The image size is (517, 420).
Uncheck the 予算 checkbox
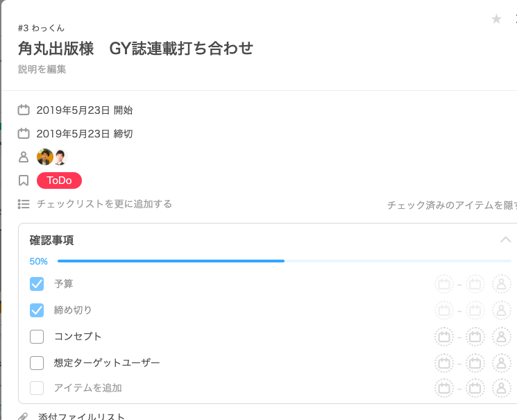point(37,284)
